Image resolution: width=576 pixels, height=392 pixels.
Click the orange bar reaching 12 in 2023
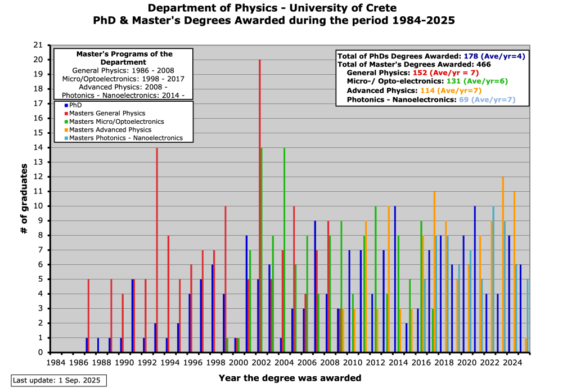click(x=503, y=264)
